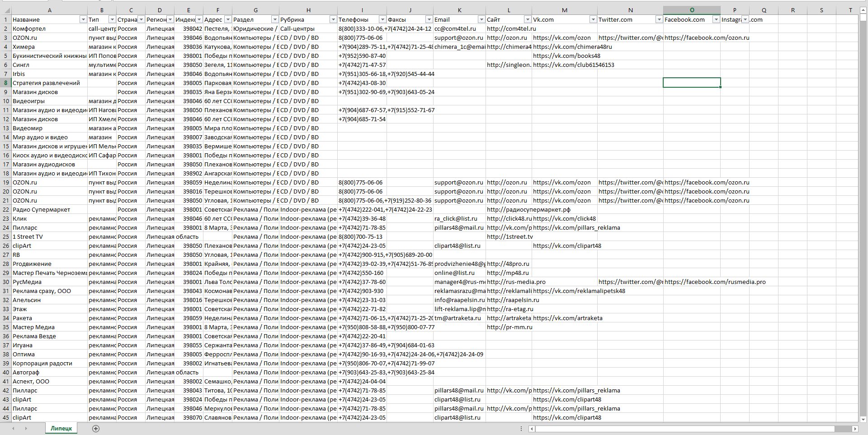Select cell containing Irbis
868x435 pixels.
tap(49, 74)
